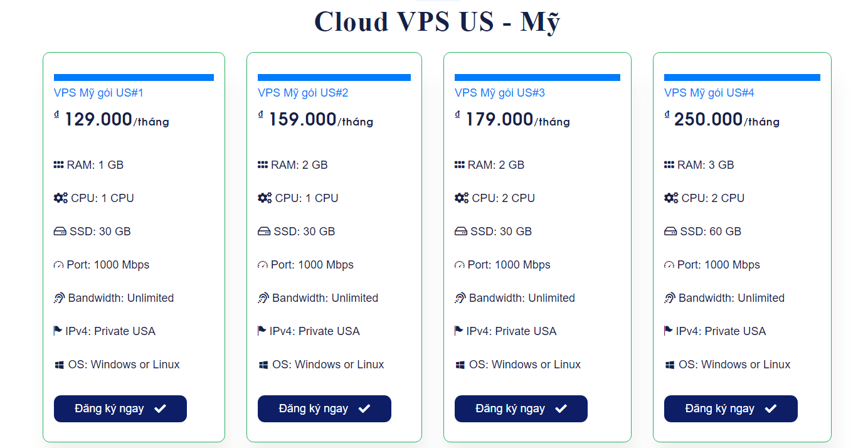Click the CPU gears icon in US#4 plan

coord(671,198)
